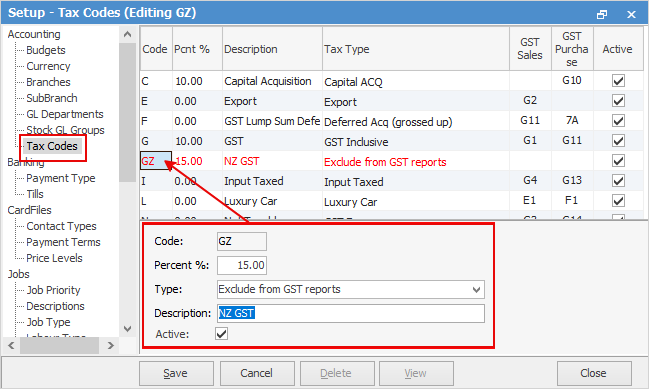The width and height of the screenshot is (649, 389).
Task: Sort by the Pcnt % column header
Action: point(197,49)
